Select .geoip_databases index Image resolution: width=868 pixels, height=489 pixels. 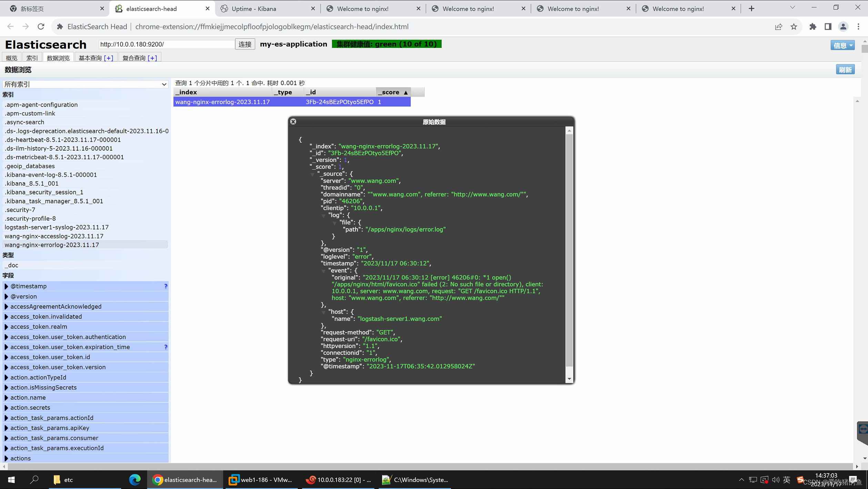[x=30, y=166]
